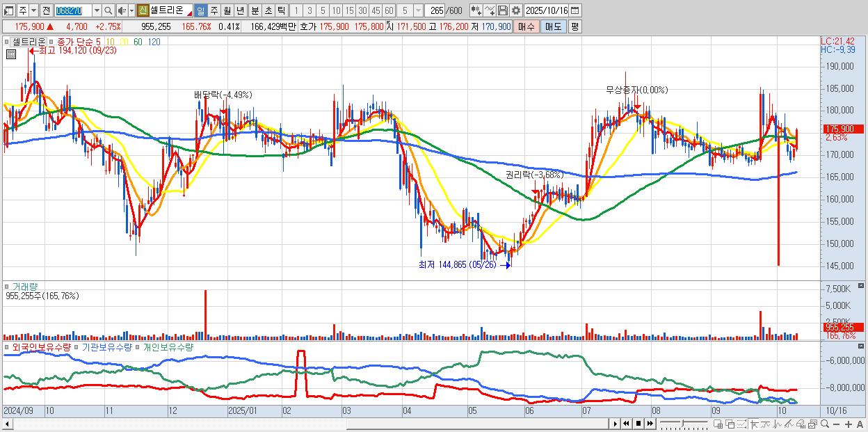Click the crosshair cursor icon in bottom toolbar
868x432 pixels.
tap(754, 424)
